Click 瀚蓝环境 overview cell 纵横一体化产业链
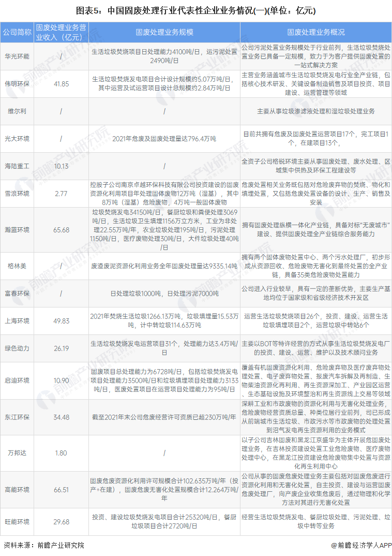Screen dimensions: 392x556 pyautogui.click(x=316, y=229)
